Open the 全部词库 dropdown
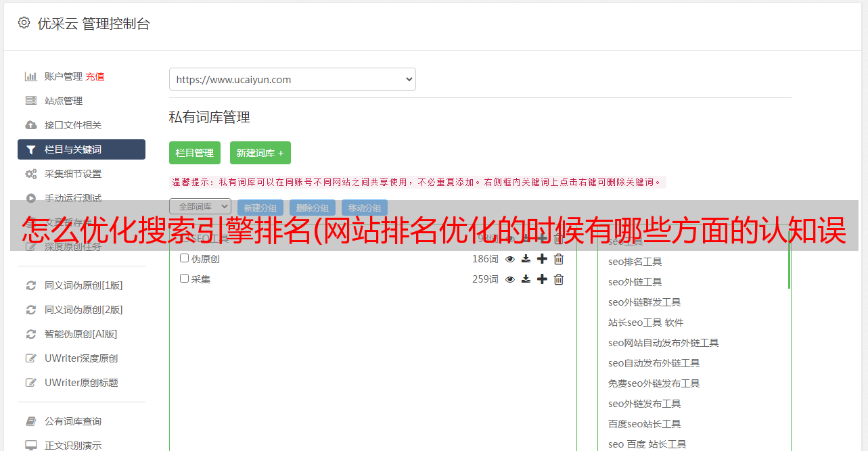This screenshot has width=868, height=451. pyautogui.click(x=200, y=206)
